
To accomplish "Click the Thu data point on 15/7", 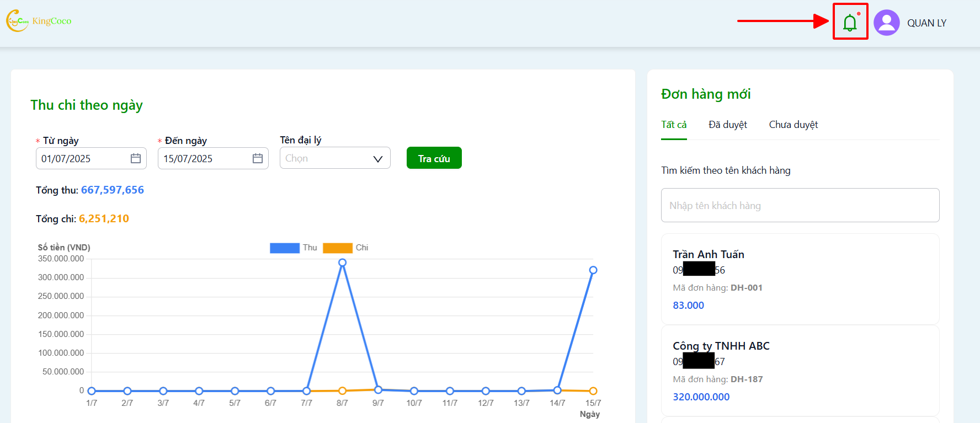I will click(593, 270).
